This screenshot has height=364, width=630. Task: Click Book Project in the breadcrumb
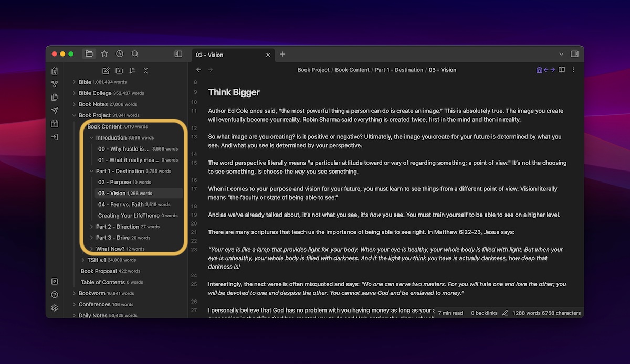pos(313,70)
